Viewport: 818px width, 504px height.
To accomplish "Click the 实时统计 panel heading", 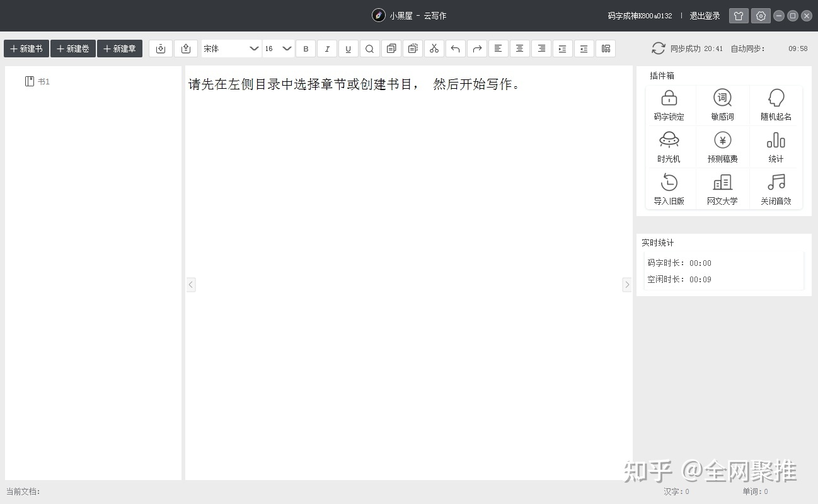I will [x=657, y=243].
